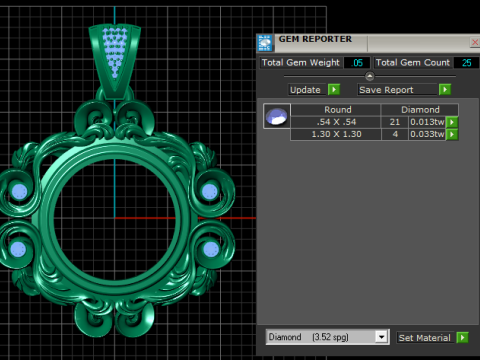Click the Total Gem Count label
This screenshot has width=480, height=360.
413,63
